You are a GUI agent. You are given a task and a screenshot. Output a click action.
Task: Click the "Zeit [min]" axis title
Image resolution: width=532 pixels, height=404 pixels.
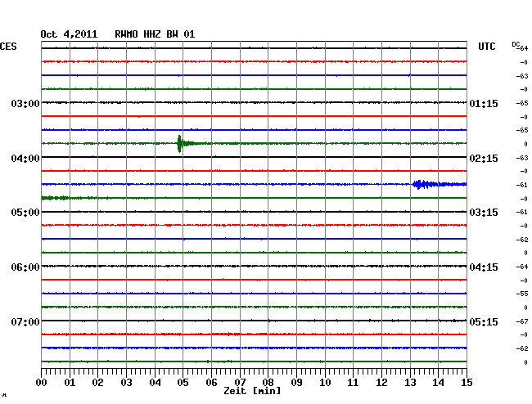[252, 391]
